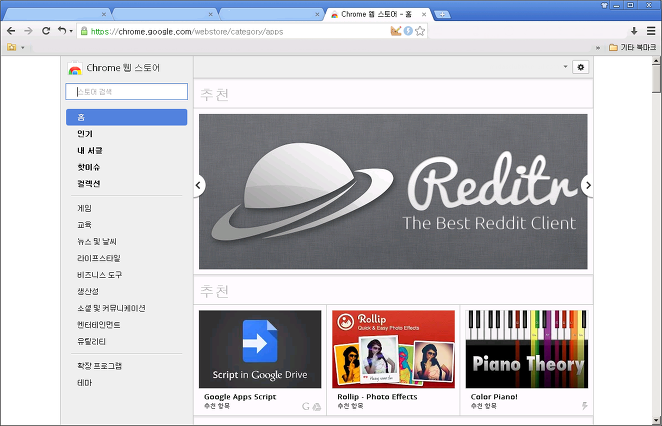Click the page scrollbar up arrow
This screenshot has height=426, width=662.
tap(656, 61)
